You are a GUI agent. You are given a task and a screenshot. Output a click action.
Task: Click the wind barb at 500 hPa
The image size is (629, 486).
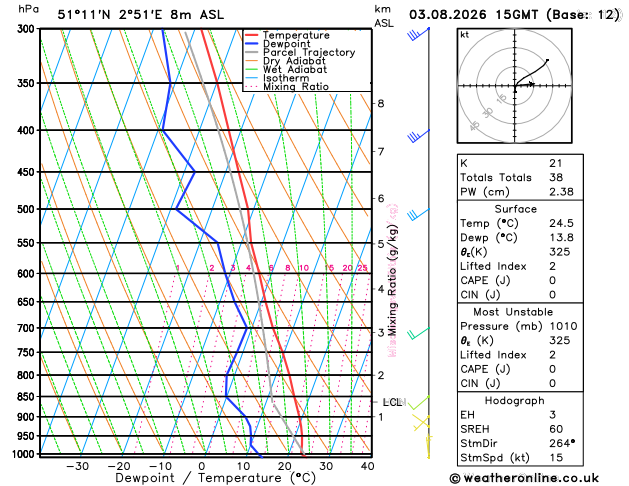[x=418, y=215]
